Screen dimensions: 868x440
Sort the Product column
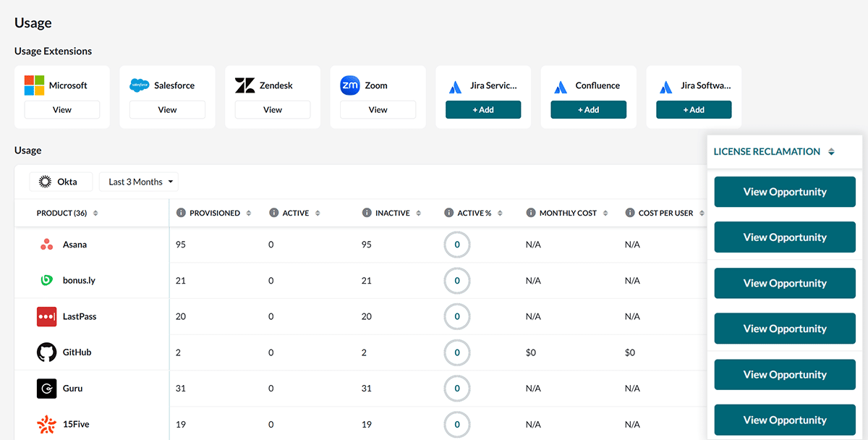coord(95,213)
